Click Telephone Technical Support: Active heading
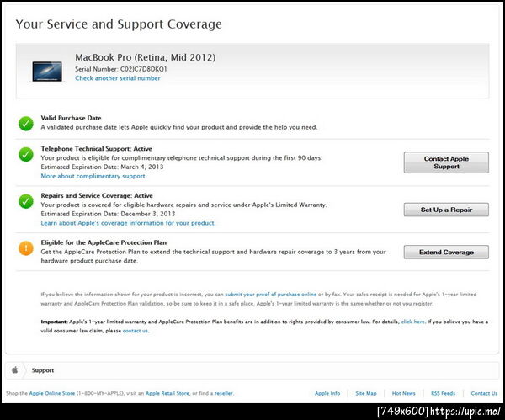The height and width of the screenshot is (420, 505). [x=96, y=149]
